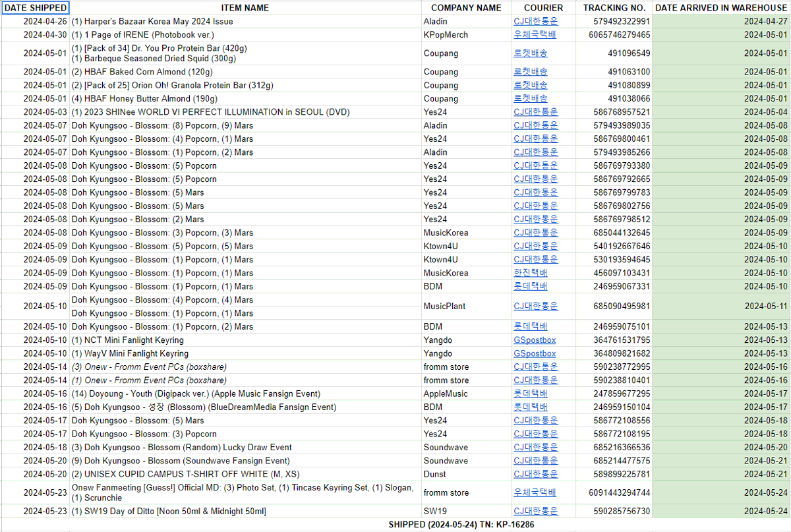The height and width of the screenshot is (532, 791).
Task: Select the Dunst company cell
Action: [466, 474]
